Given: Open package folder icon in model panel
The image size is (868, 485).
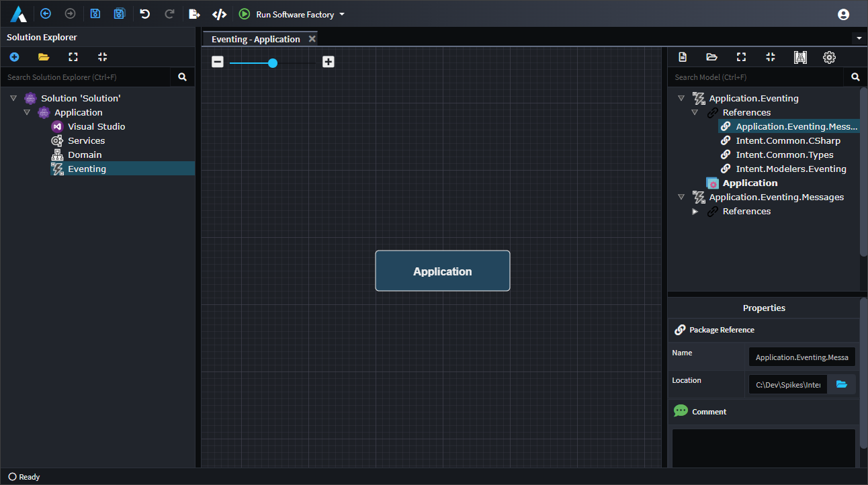Looking at the screenshot, I should pyautogui.click(x=711, y=57).
